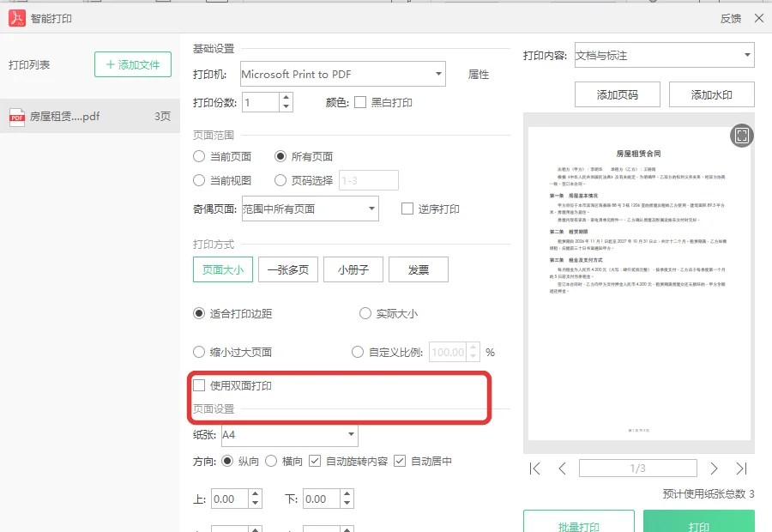This screenshot has width=772, height=532.
Task: Choose 横向 orientation
Action: pyautogui.click(x=271, y=461)
